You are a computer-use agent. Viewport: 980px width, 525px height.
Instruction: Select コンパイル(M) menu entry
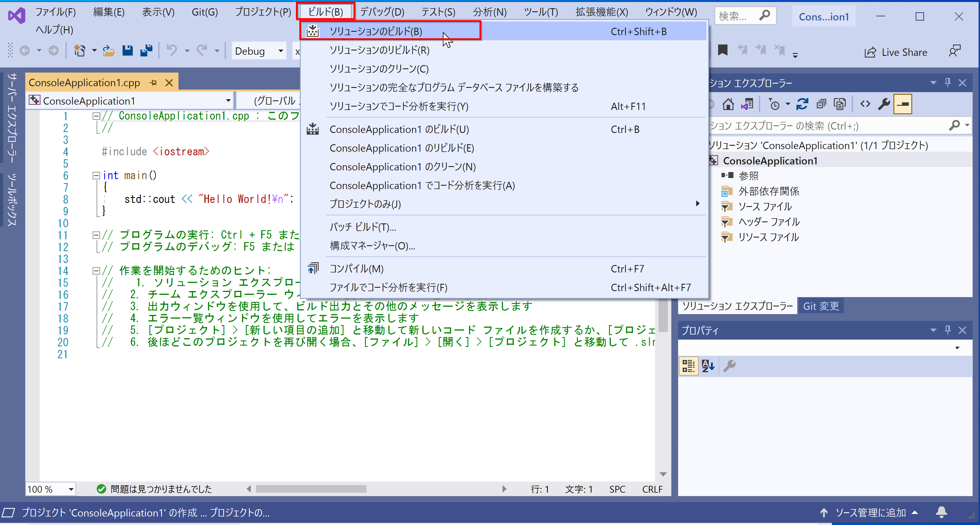coord(504,269)
